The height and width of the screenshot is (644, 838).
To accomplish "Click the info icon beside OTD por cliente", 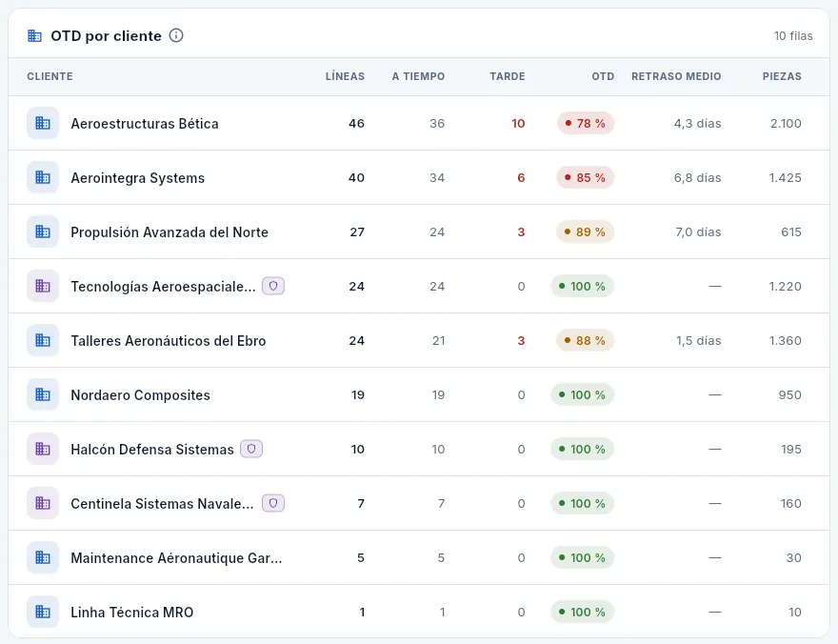I will tap(176, 35).
